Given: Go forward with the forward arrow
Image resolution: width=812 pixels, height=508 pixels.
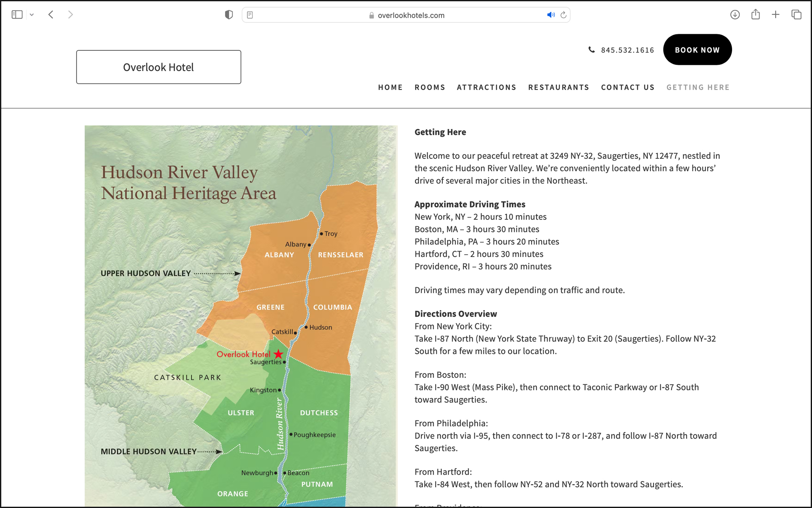Looking at the screenshot, I should click(x=71, y=15).
